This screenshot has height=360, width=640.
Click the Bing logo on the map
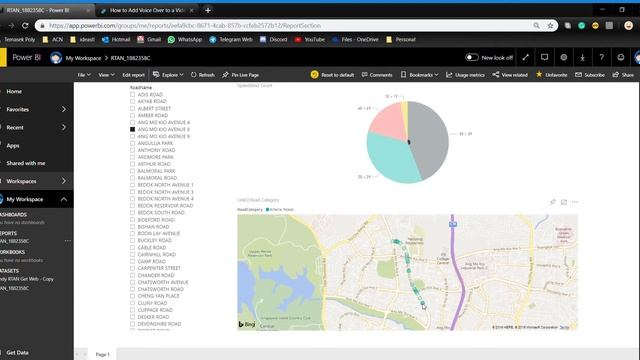click(247, 324)
